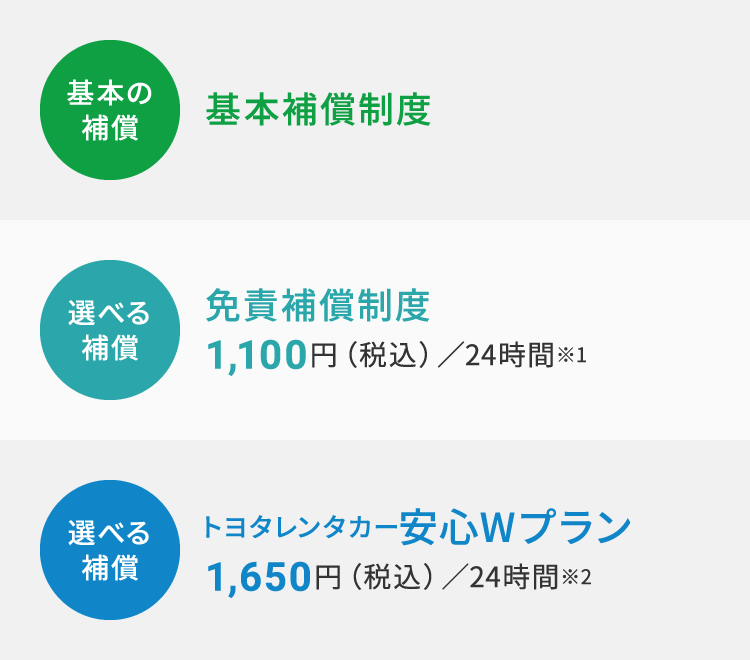Click the ※1 footnote marker
The height and width of the screenshot is (660, 750).
[x=572, y=355]
